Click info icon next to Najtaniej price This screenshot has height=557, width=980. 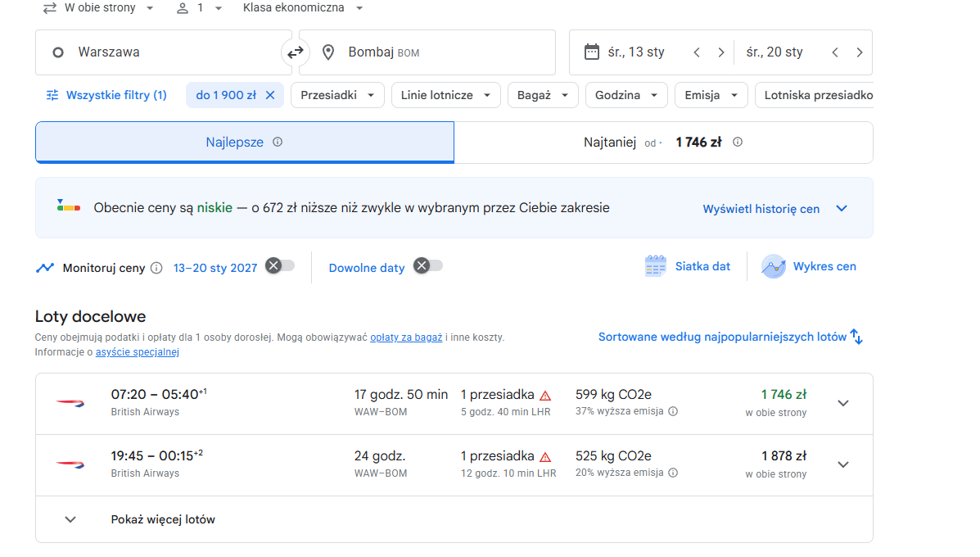[738, 142]
